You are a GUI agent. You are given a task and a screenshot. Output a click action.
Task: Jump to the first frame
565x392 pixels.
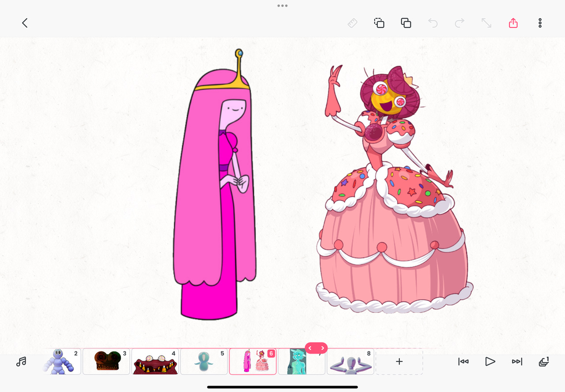pyautogui.click(x=463, y=362)
